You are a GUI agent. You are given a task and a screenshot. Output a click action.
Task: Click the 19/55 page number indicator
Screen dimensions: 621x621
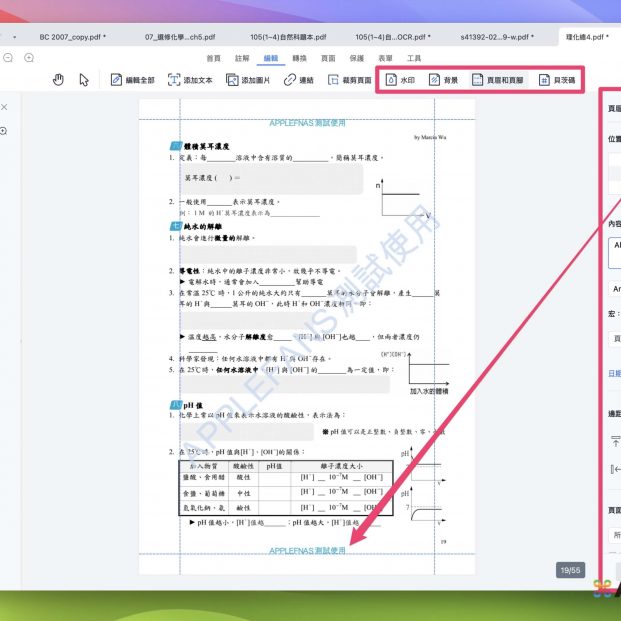tap(570, 570)
